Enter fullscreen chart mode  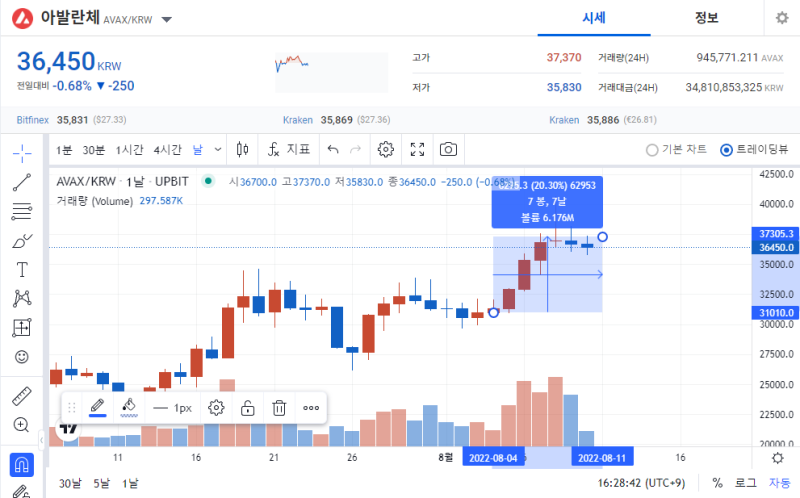tap(417, 150)
